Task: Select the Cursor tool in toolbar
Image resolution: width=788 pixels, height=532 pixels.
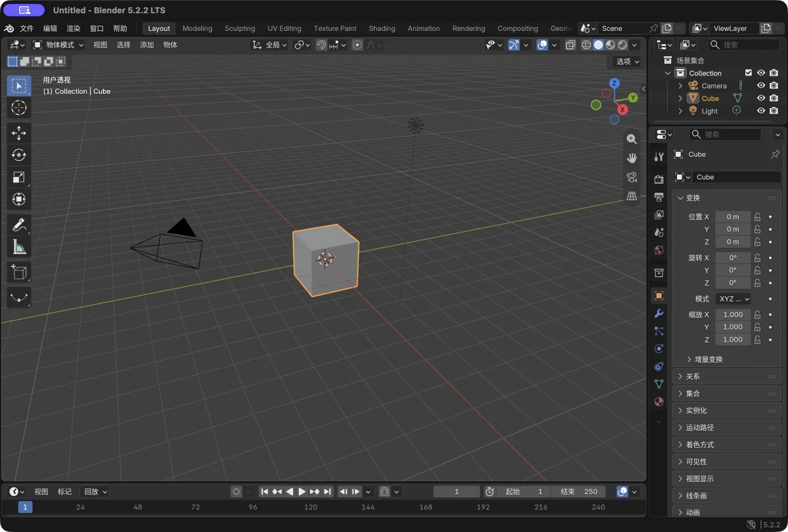Action: click(x=19, y=108)
